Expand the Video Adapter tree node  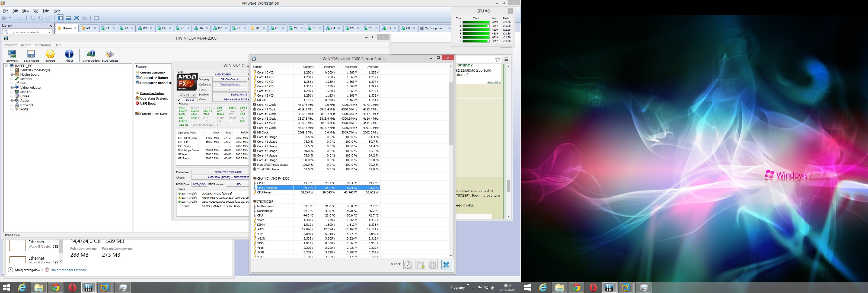(12, 88)
